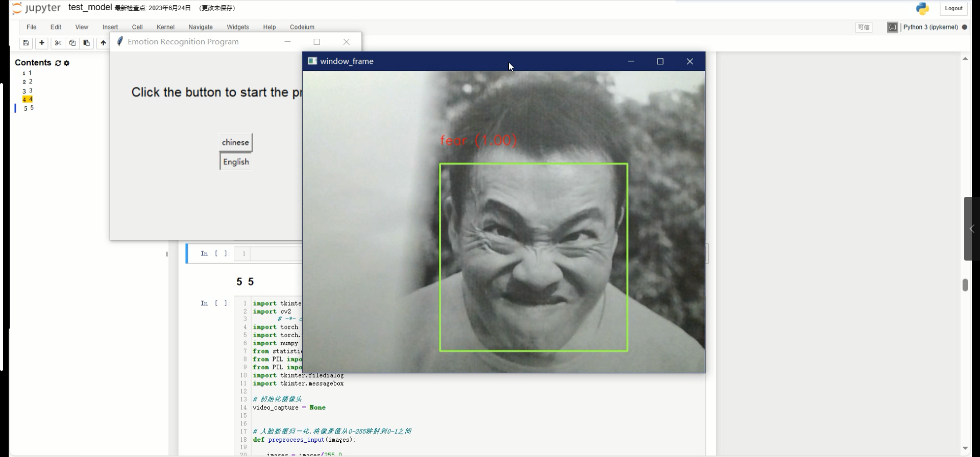980x457 pixels.
Task: Click notebook scrollbar down arrow
Action: point(965,448)
